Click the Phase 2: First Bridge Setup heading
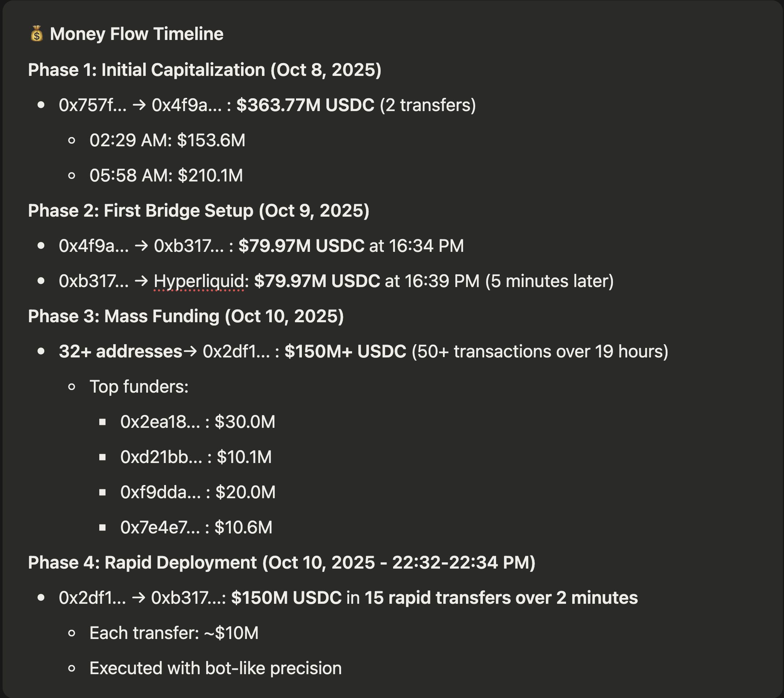Image resolution: width=784 pixels, height=698 pixels. (198, 211)
